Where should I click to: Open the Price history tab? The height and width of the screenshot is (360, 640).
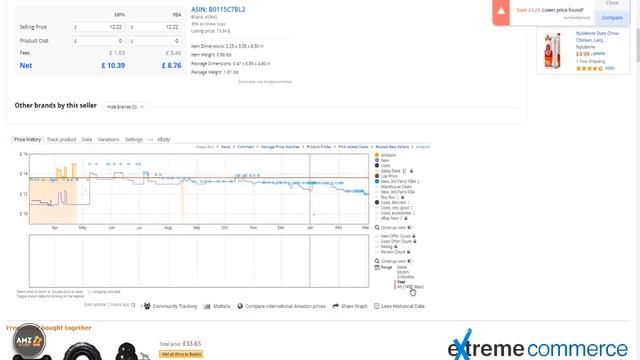tap(27, 140)
